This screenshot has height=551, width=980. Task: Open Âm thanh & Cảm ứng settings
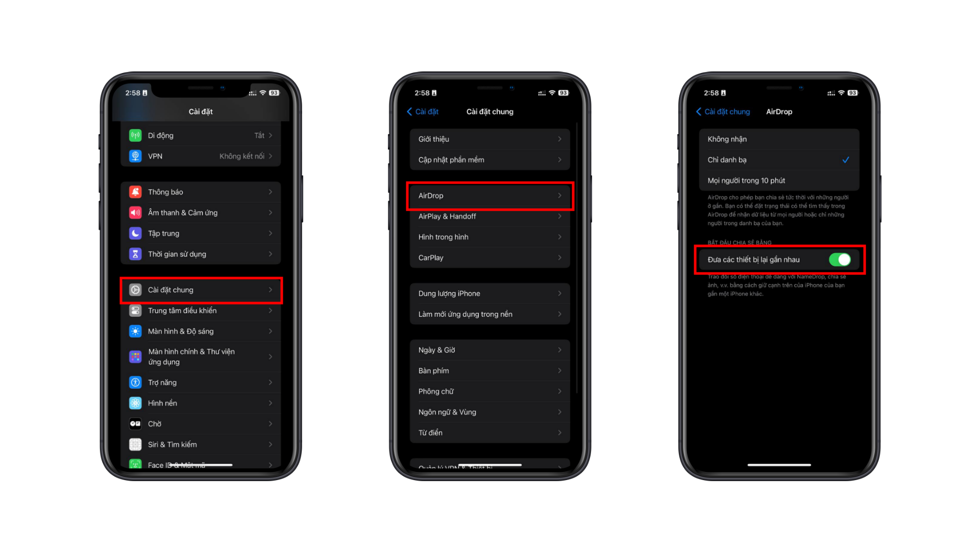pos(202,213)
